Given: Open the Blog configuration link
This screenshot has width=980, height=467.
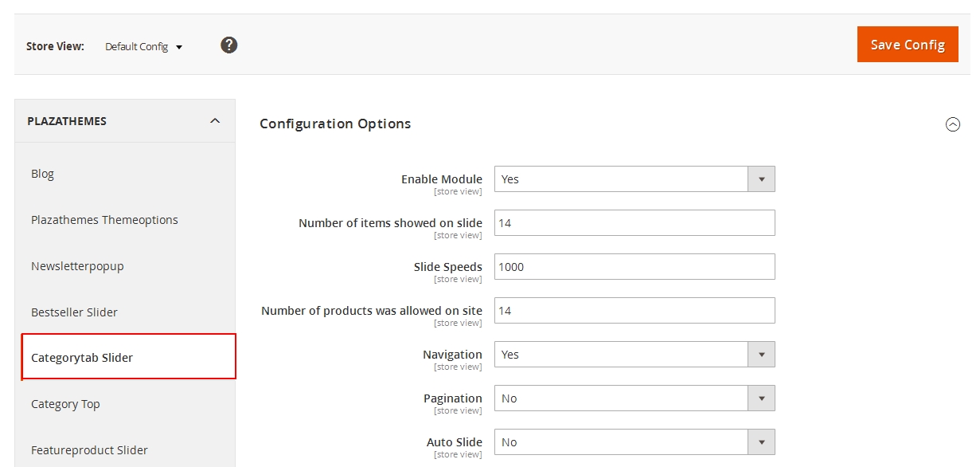Looking at the screenshot, I should [42, 173].
